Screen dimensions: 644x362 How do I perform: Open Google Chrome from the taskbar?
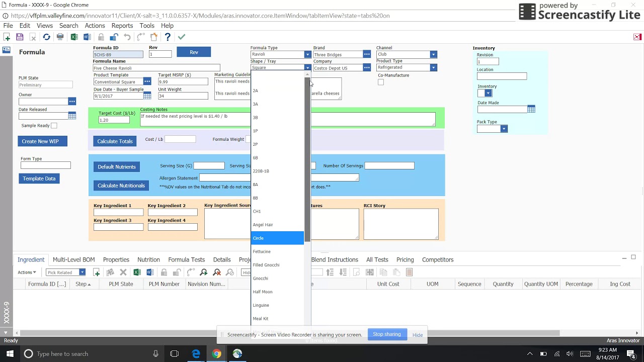pos(216,354)
